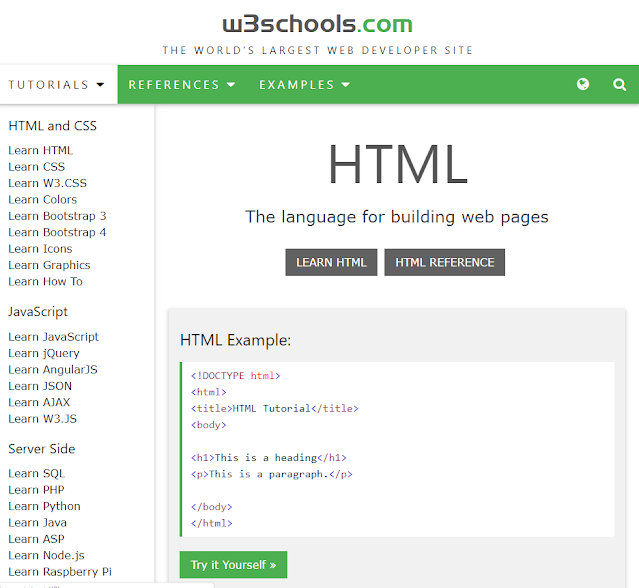This screenshot has height=588, width=639.
Task: Open Learn Bootstrap 4 tutorial
Action: point(57,232)
